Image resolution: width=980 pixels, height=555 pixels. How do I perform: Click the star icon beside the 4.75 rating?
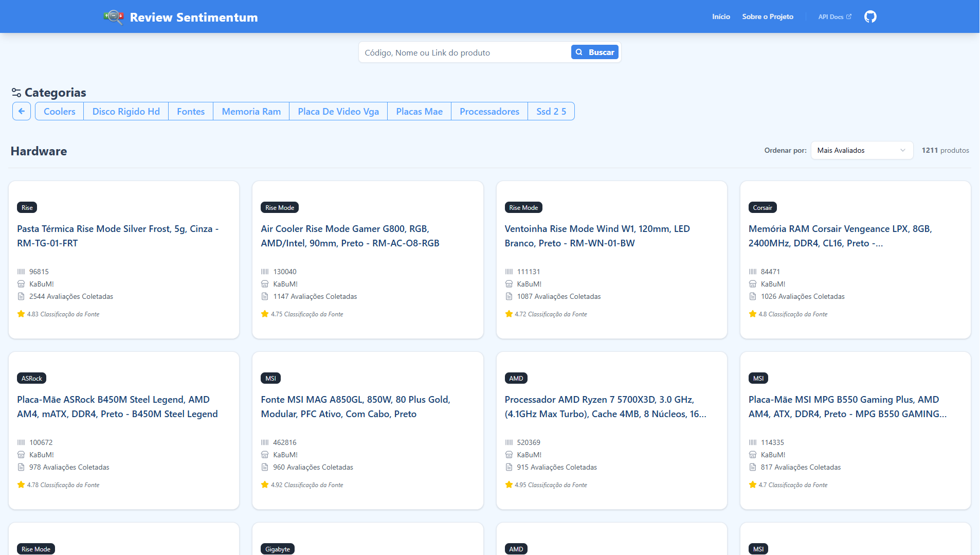(x=265, y=314)
